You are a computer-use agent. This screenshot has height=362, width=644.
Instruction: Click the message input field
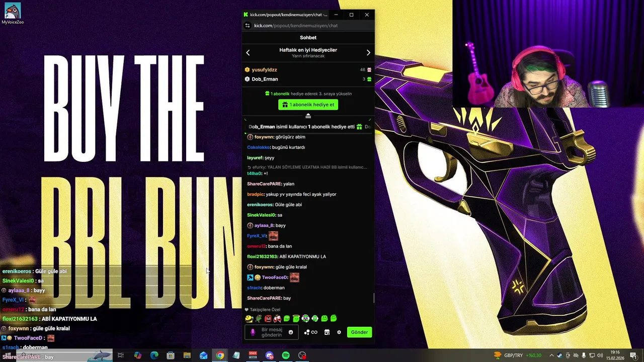(x=272, y=332)
